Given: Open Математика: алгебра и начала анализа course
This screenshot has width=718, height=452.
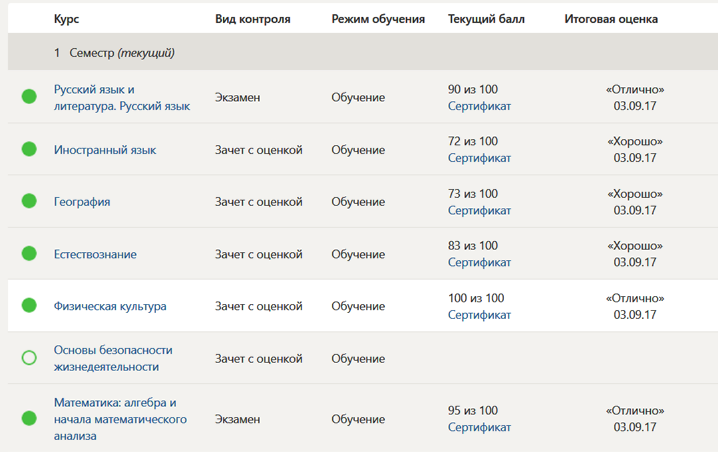Looking at the screenshot, I should (x=120, y=419).
